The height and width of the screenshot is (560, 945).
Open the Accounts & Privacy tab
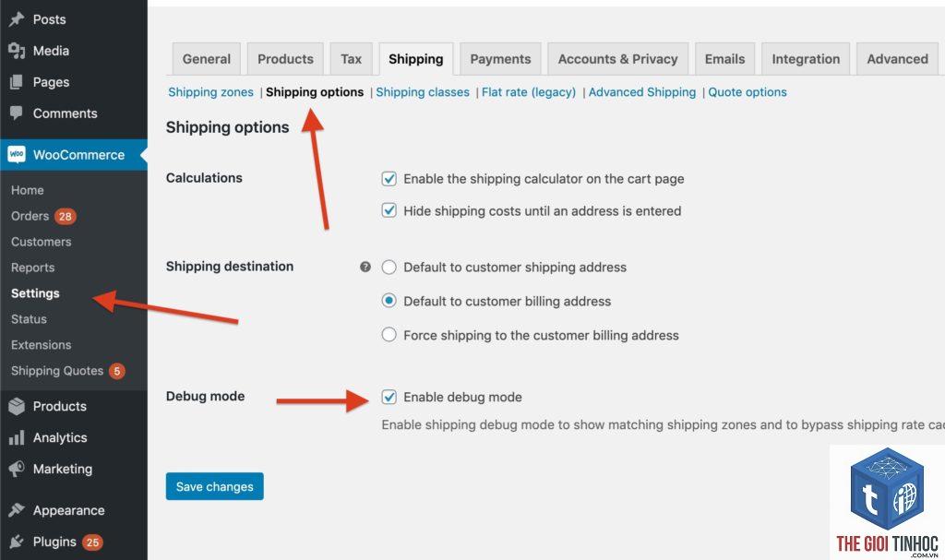click(617, 59)
